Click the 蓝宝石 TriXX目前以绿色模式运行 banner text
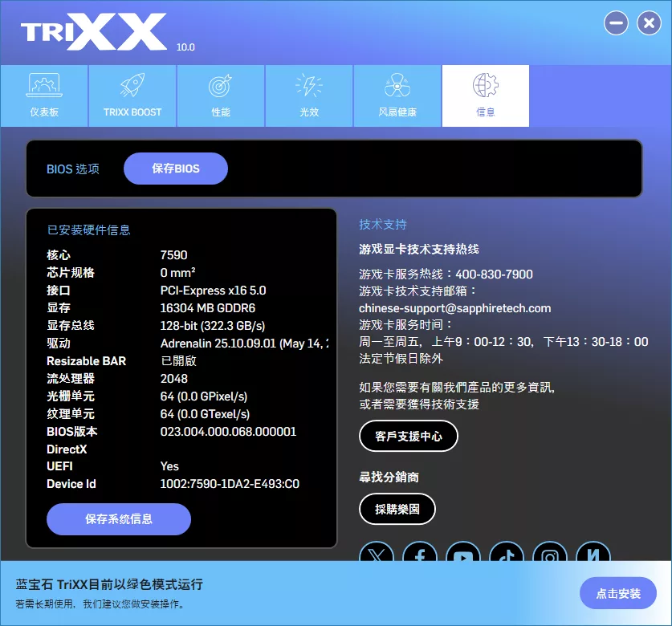Screen dimensions: 672x626 click(x=109, y=584)
